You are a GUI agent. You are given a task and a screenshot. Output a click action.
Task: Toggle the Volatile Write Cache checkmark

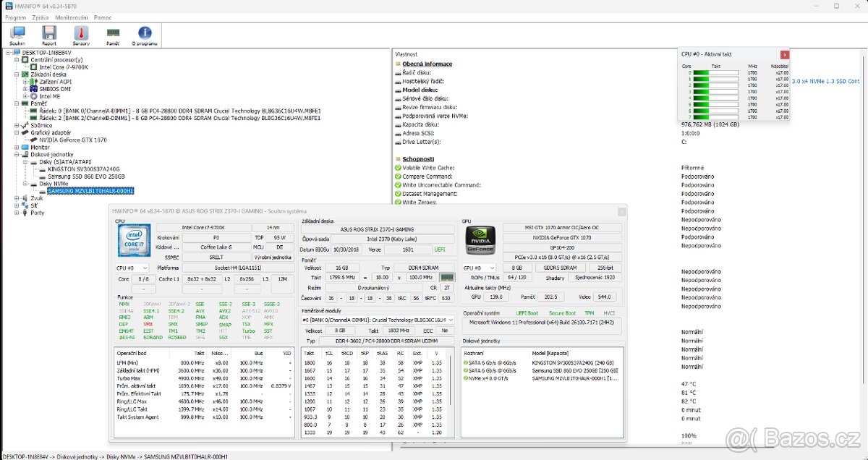coord(398,168)
